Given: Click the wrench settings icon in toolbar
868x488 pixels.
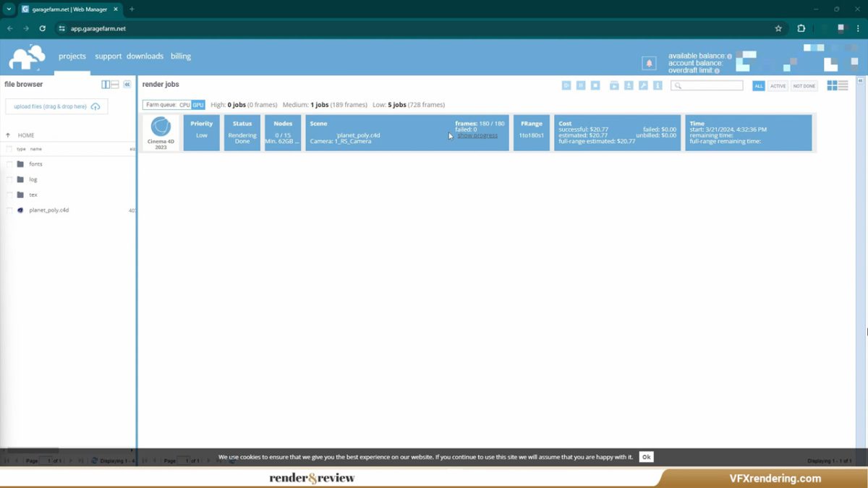Looking at the screenshot, I should pyautogui.click(x=643, y=85).
